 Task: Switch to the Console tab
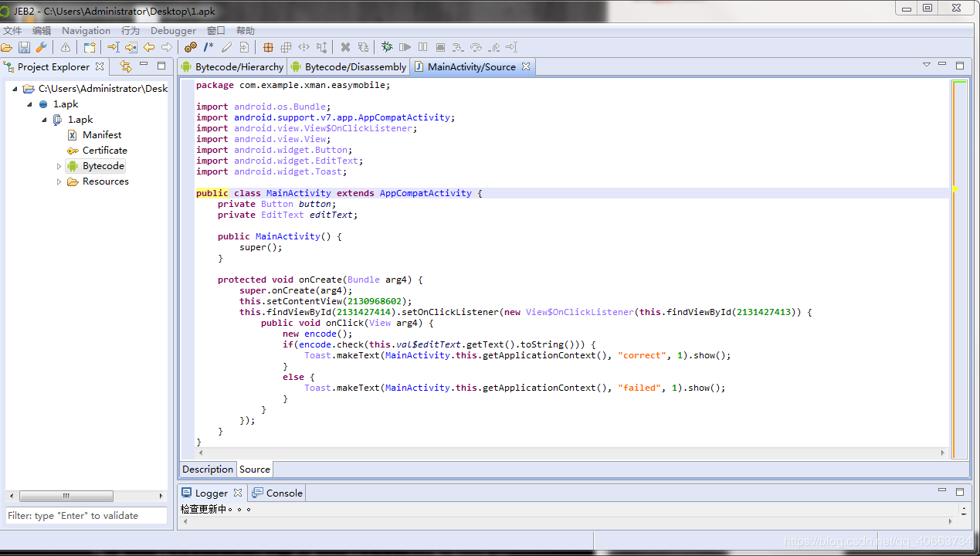tap(277, 493)
